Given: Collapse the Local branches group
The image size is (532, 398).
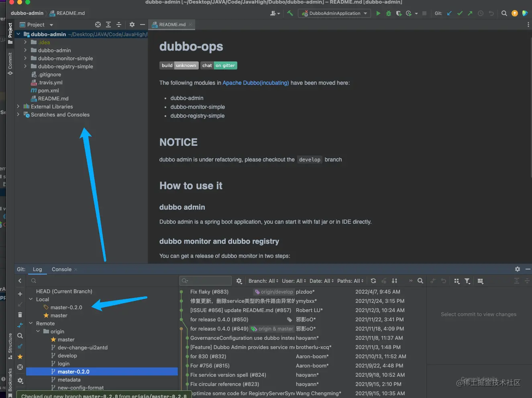Looking at the screenshot, I should [31, 299].
